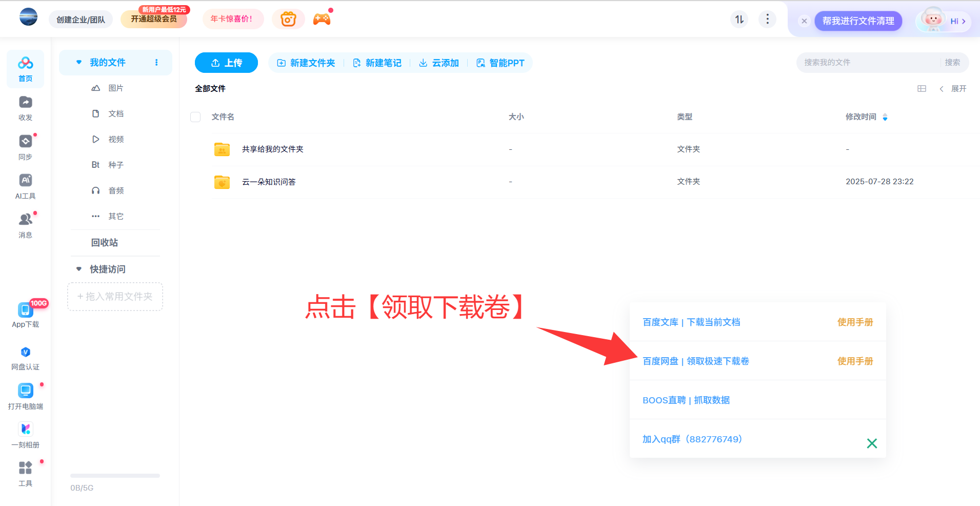
Task: Click 百度网盘 | 领取极速下载卷 link
Action: 695,361
